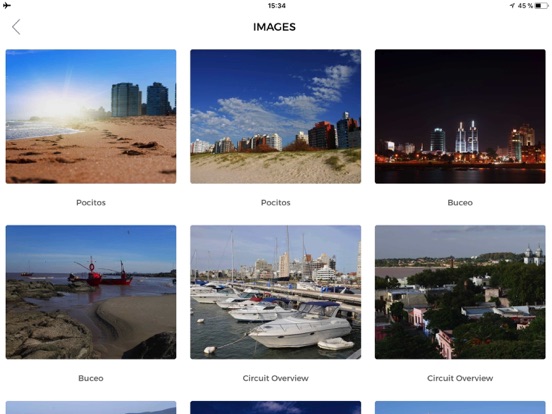
Task: Open the sunny Pocitos beach footprints photo
Action: [91, 117]
